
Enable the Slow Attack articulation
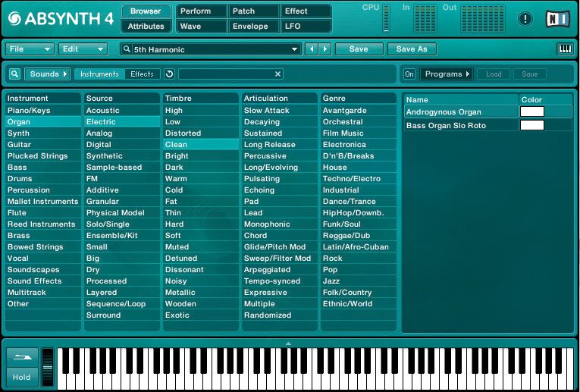tap(279, 110)
